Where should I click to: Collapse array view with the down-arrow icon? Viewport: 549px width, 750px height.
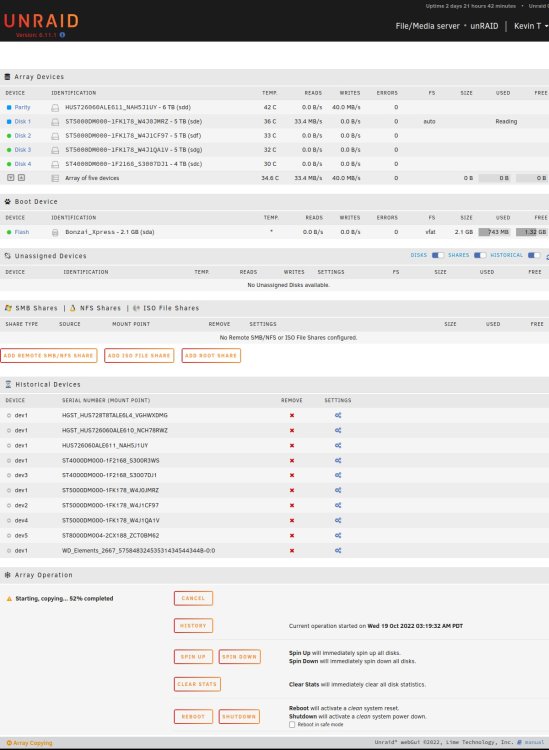point(11,177)
